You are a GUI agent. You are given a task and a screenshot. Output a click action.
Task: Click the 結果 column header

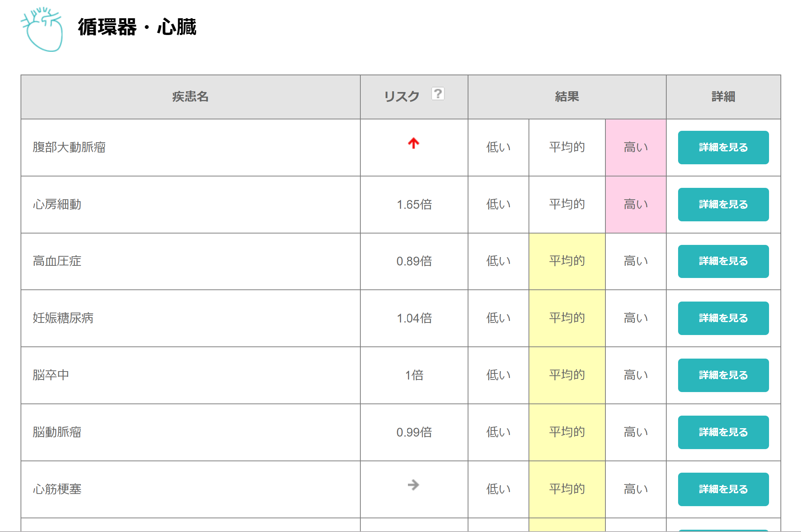click(567, 97)
